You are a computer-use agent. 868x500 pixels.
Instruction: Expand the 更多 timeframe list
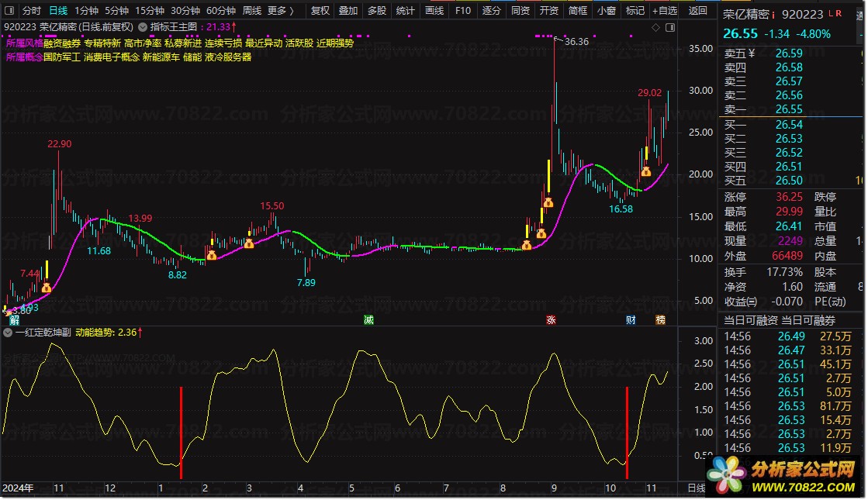pos(281,11)
